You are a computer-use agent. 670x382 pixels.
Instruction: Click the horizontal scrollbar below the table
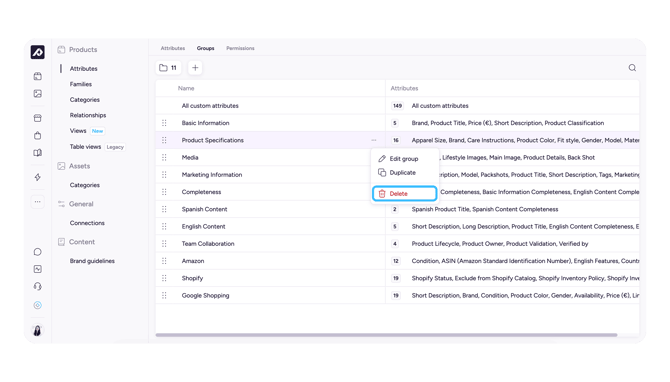(386, 335)
